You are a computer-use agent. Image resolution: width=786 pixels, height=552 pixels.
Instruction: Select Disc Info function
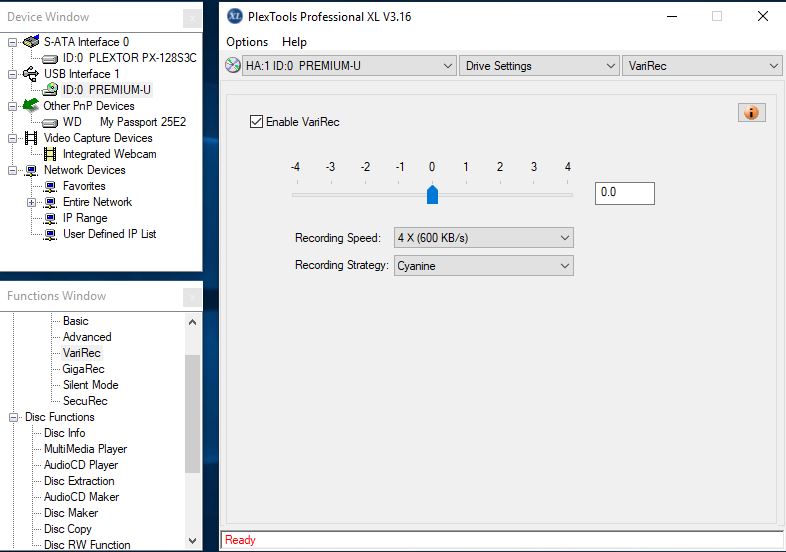point(65,433)
